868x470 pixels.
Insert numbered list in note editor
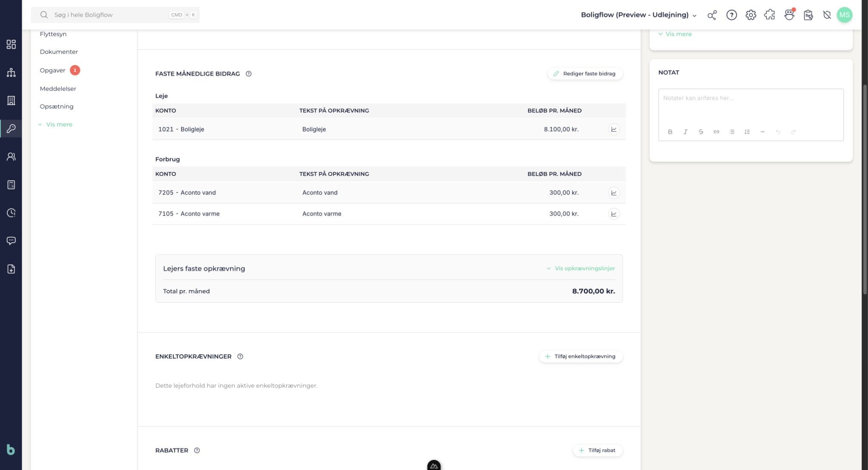pyautogui.click(x=747, y=132)
